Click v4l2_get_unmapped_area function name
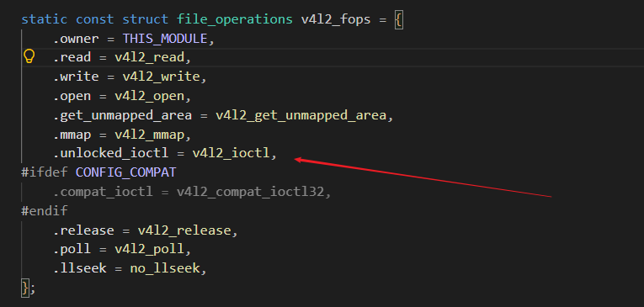The width and height of the screenshot is (644, 307). [301, 115]
